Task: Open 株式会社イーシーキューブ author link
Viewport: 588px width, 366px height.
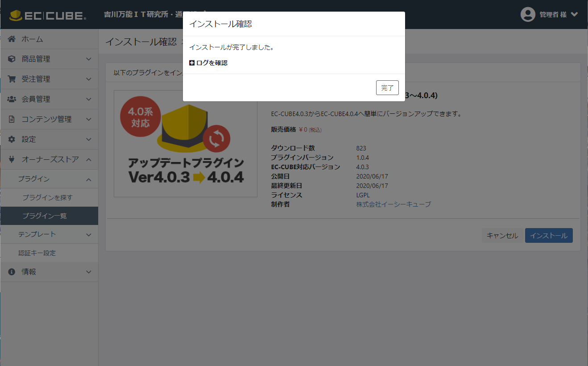Action: tap(393, 204)
